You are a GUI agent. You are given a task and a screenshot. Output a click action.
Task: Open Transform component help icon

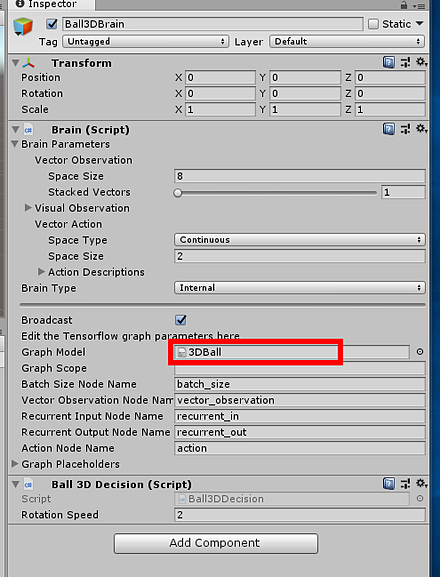point(388,63)
